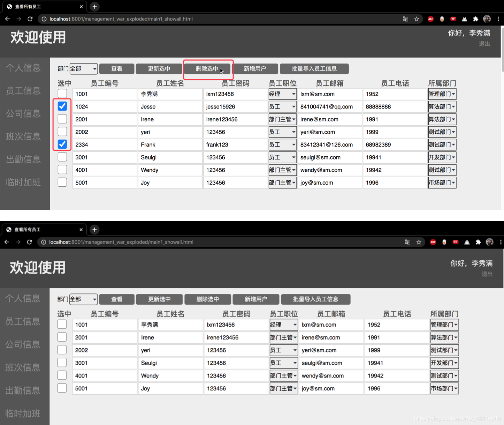Open Seulgi's position dropdown in top table
The image size is (504, 425).
(x=282, y=157)
